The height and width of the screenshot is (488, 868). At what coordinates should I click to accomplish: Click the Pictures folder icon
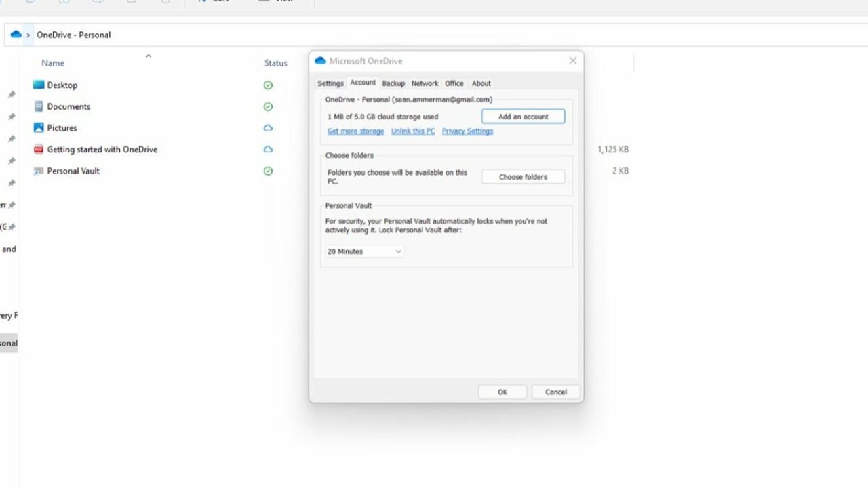coord(39,127)
